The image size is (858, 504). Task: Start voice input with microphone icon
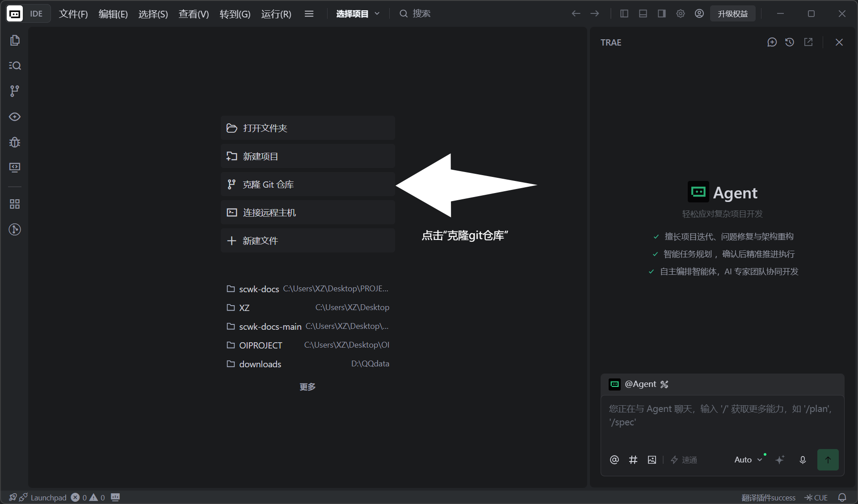803,460
